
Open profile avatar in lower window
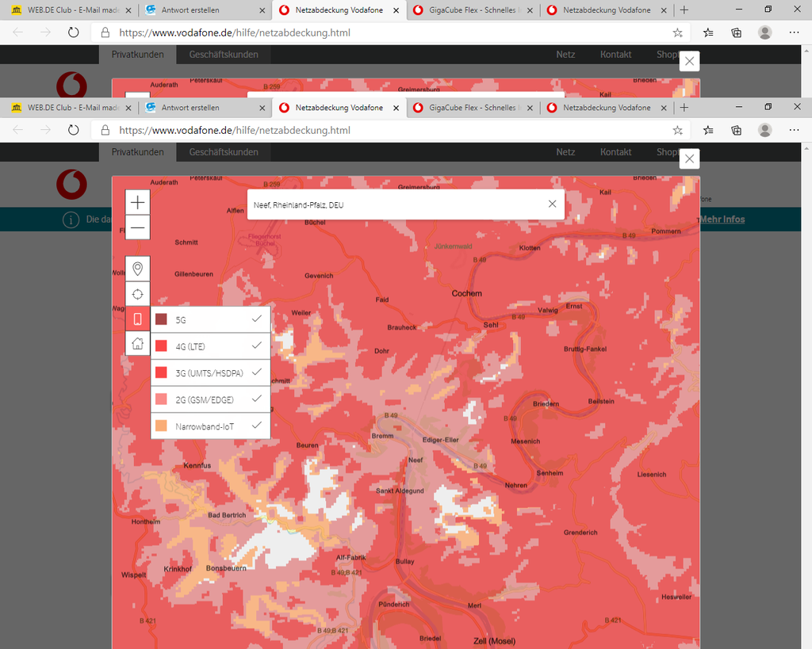(x=765, y=130)
